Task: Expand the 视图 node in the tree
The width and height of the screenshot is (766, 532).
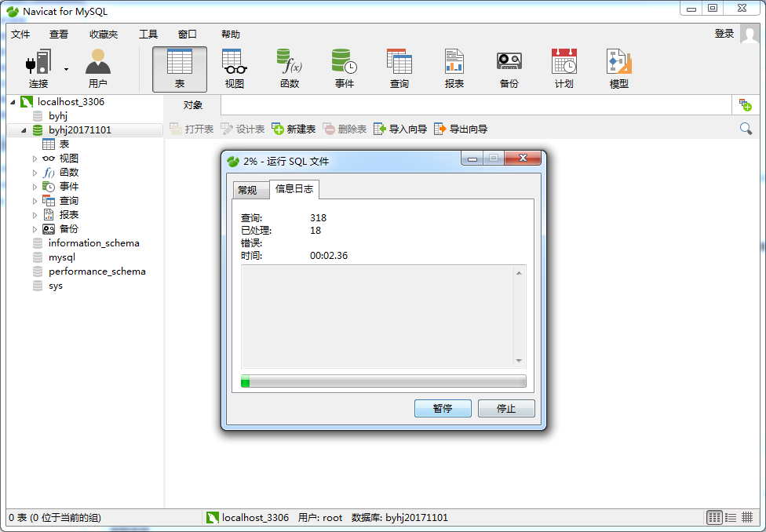Action: coord(35,159)
